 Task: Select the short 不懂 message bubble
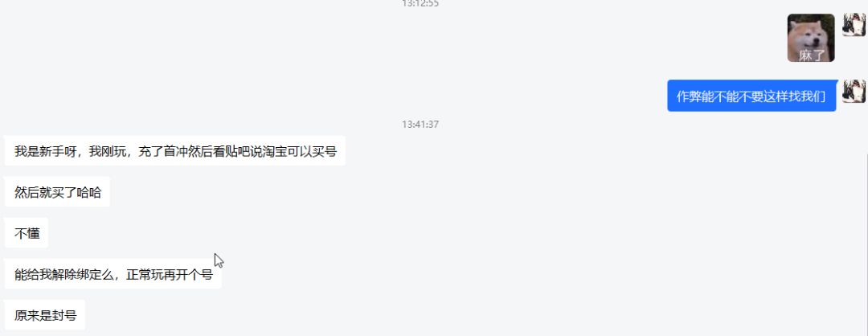[x=27, y=233]
